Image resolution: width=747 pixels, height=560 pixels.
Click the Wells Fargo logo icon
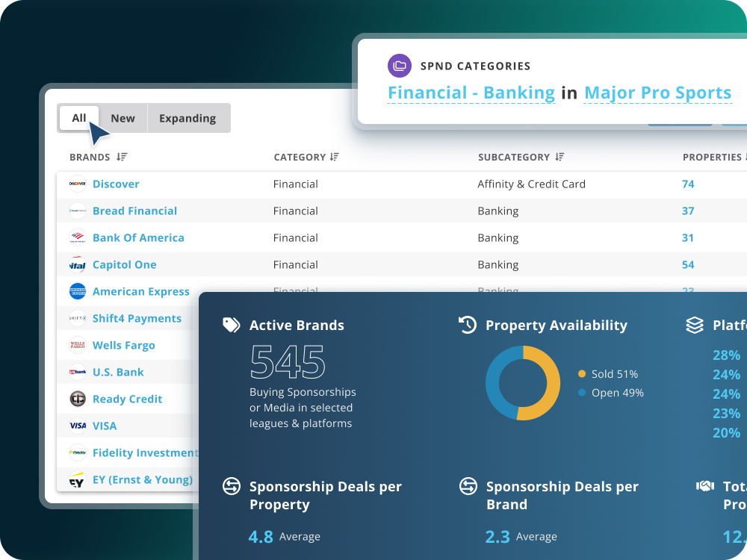pyautogui.click(x=78, y=345)
